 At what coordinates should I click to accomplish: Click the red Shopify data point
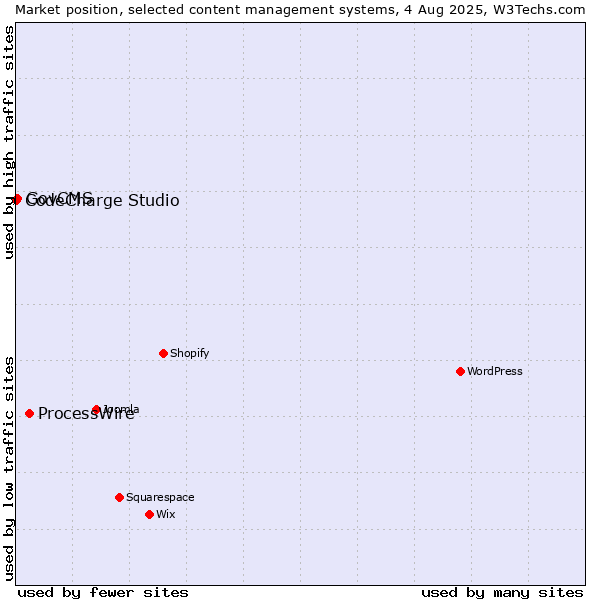click(163, 353)
